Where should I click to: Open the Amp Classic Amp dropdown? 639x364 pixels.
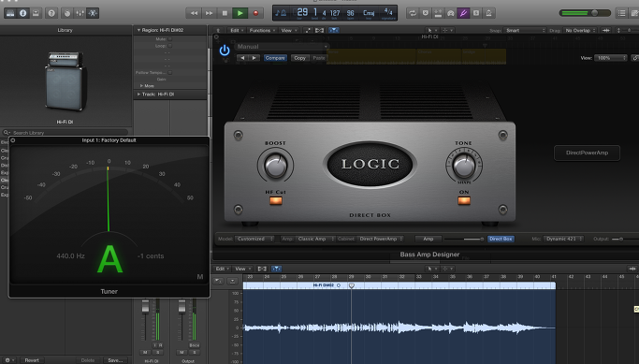click(x=315, y=239)
